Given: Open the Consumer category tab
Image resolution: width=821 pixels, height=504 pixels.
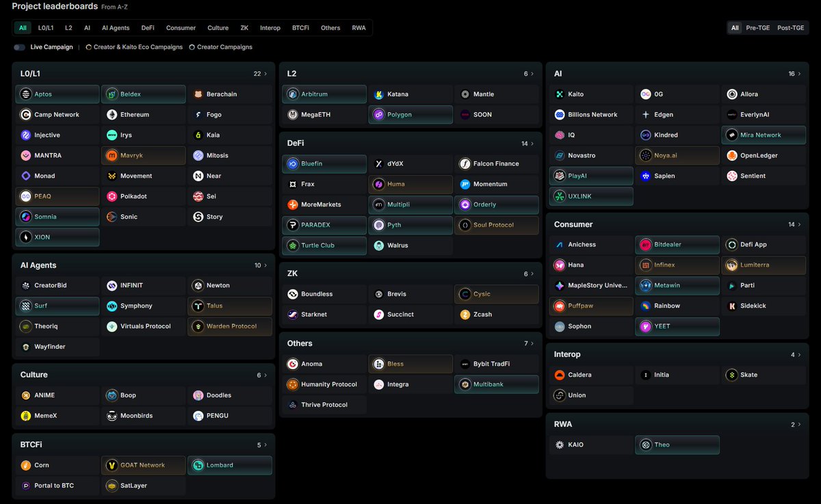Looking at the screenshot, I should (181, 28).
